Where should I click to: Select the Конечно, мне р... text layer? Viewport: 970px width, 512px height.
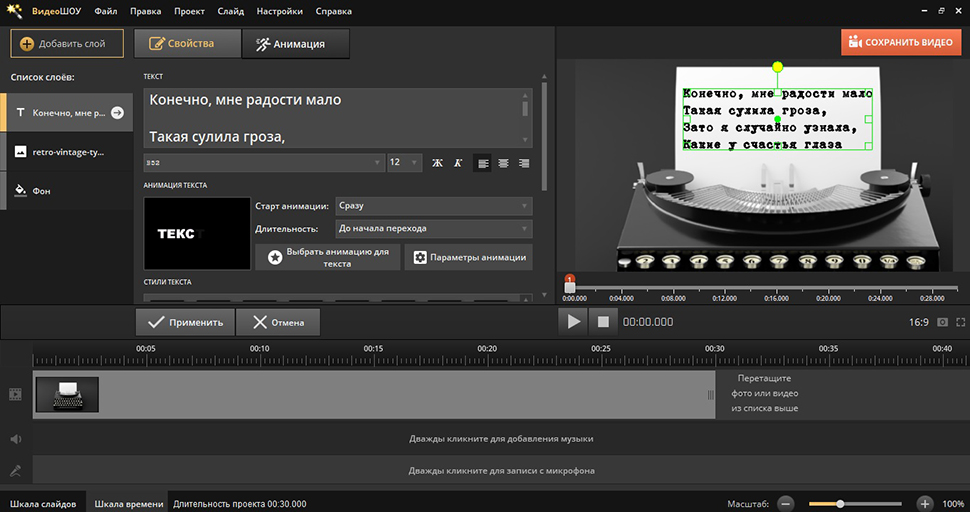66,113
